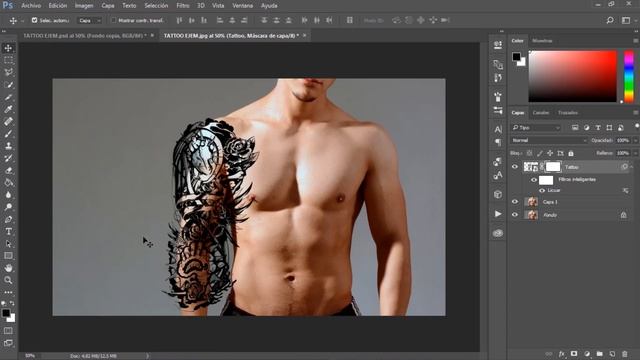Open the Imagen menu
This screenshot has width=640, height=360.
point(84,6)
